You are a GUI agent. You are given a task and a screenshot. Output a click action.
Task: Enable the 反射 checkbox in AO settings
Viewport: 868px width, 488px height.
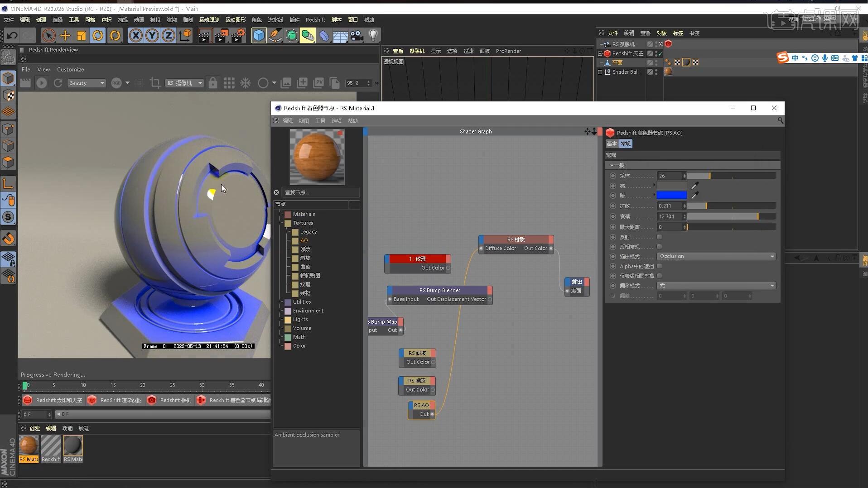(660, 237)
